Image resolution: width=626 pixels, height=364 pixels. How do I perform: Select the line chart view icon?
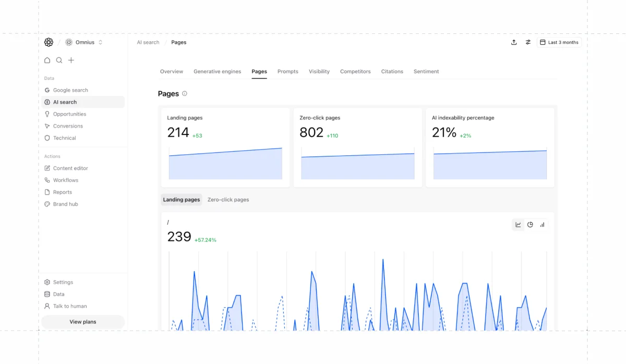coord(517,224)
